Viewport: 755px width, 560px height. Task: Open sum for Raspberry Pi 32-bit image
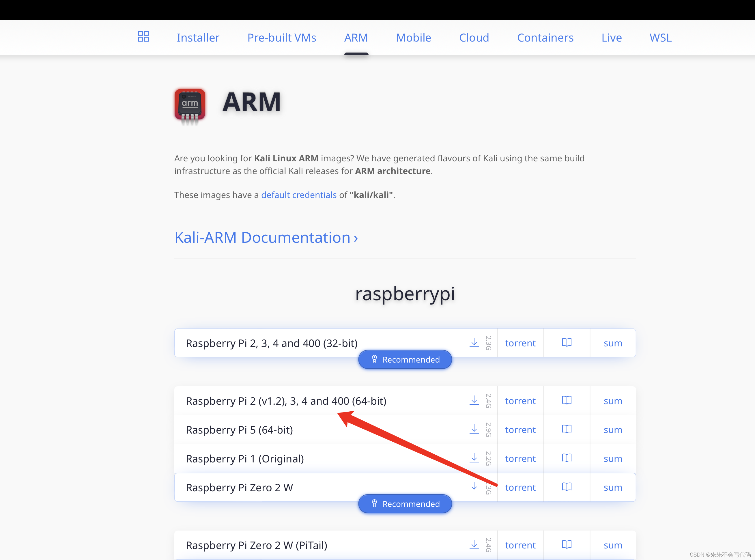coord(613,343)
